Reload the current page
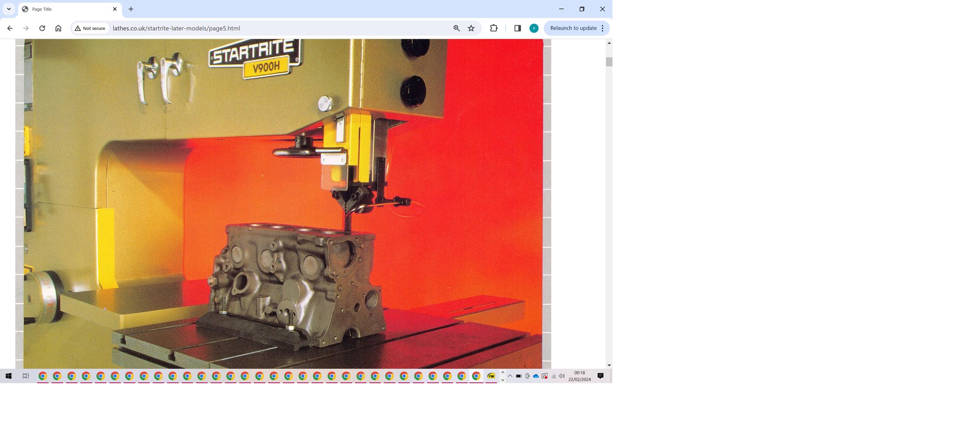980x448 pixels. point(42,28)
